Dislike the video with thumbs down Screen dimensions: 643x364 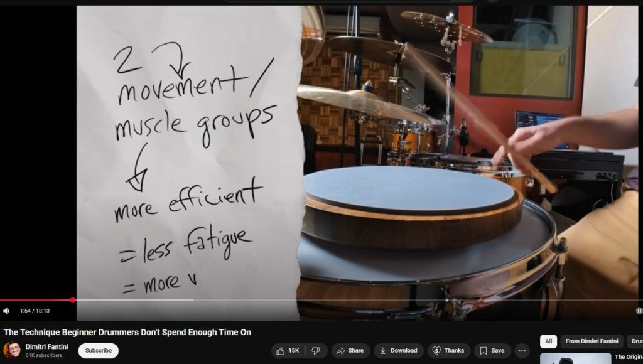pyautogui.click(x=316, y=351)
